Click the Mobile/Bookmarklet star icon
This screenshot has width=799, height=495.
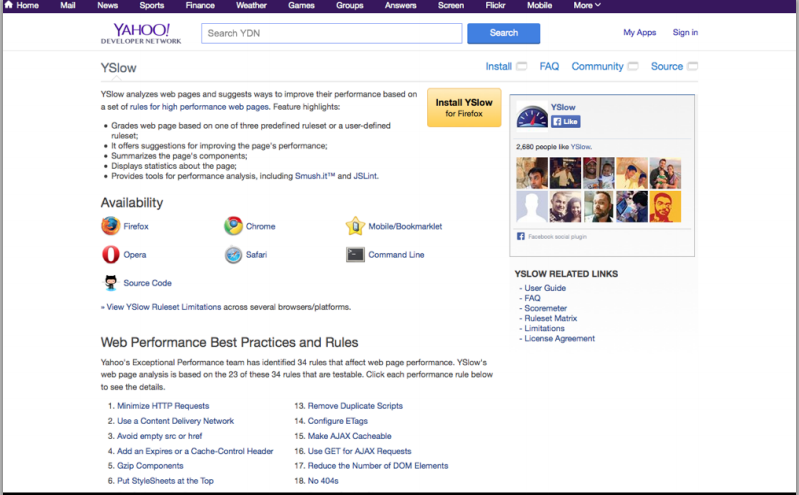click(x=355, y=226)
